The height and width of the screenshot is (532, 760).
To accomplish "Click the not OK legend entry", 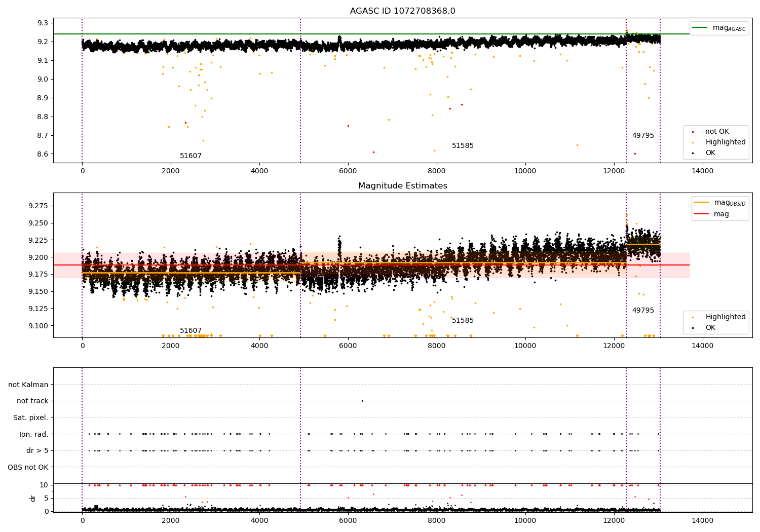I will pyautogui.click(x=717, y=132).
